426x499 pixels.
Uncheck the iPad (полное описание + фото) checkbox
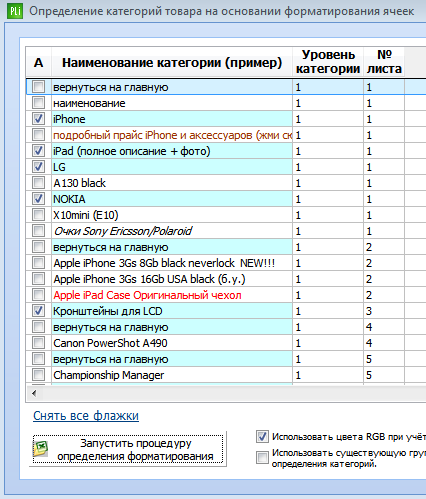pyautogui.click(x=38, y=151)
